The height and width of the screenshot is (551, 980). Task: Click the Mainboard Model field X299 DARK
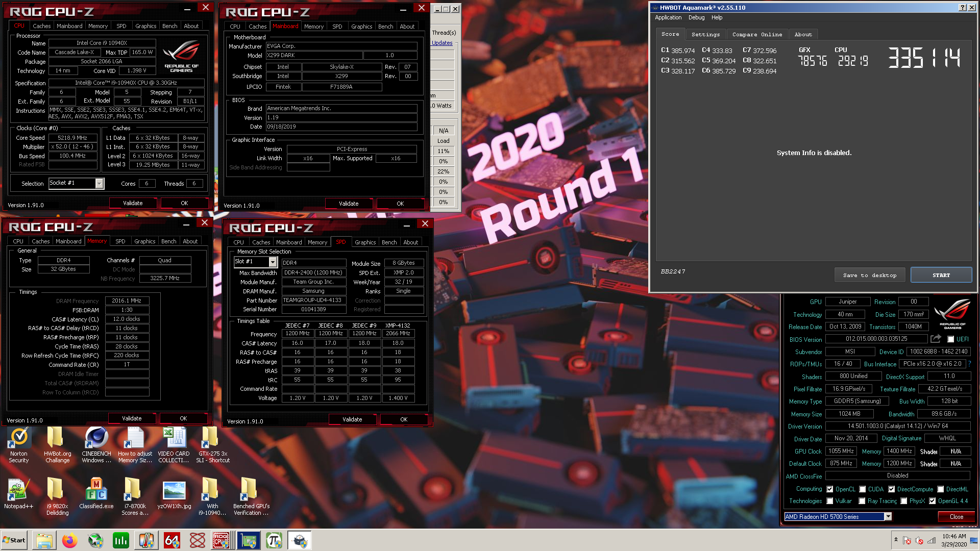coord(314,55)
